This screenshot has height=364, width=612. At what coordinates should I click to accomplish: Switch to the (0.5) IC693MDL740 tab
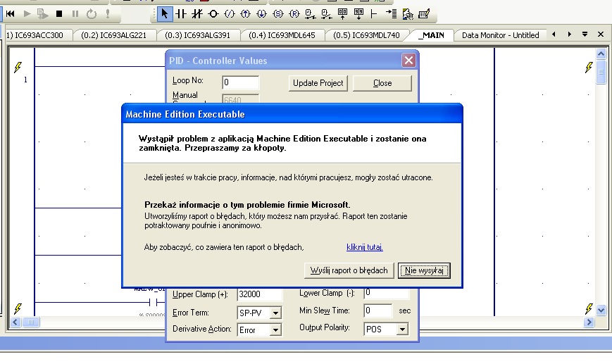click(366, 35)
